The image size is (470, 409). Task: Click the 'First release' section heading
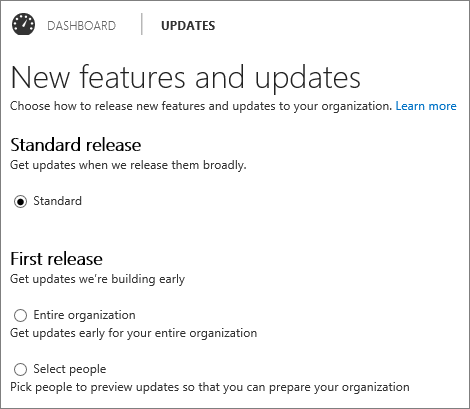coord(56,259)
